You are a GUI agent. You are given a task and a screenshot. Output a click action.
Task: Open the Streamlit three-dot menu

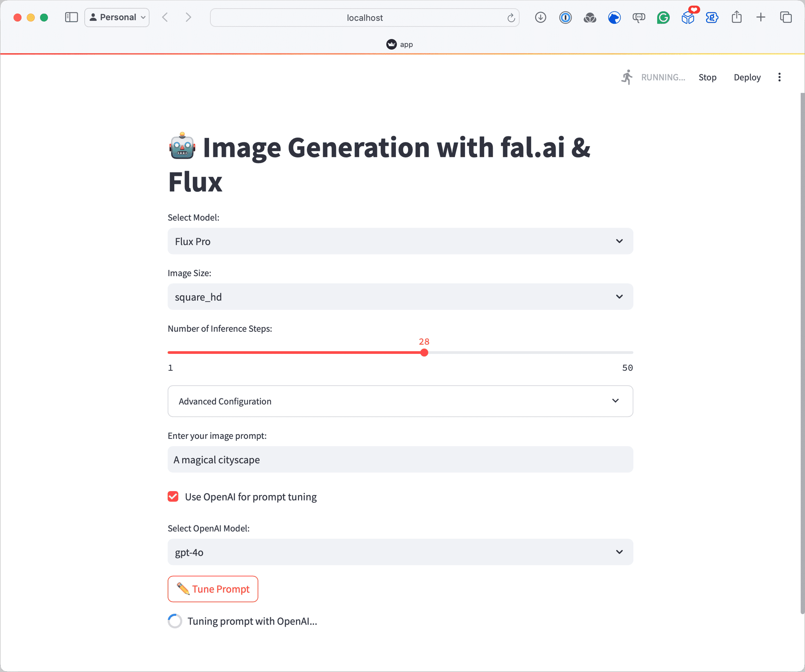tap(779, 77)
